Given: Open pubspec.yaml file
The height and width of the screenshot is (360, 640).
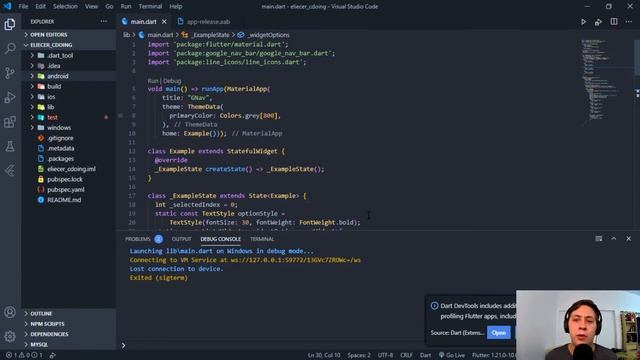Looking at the screenshot, I should [x=69, y=190].
